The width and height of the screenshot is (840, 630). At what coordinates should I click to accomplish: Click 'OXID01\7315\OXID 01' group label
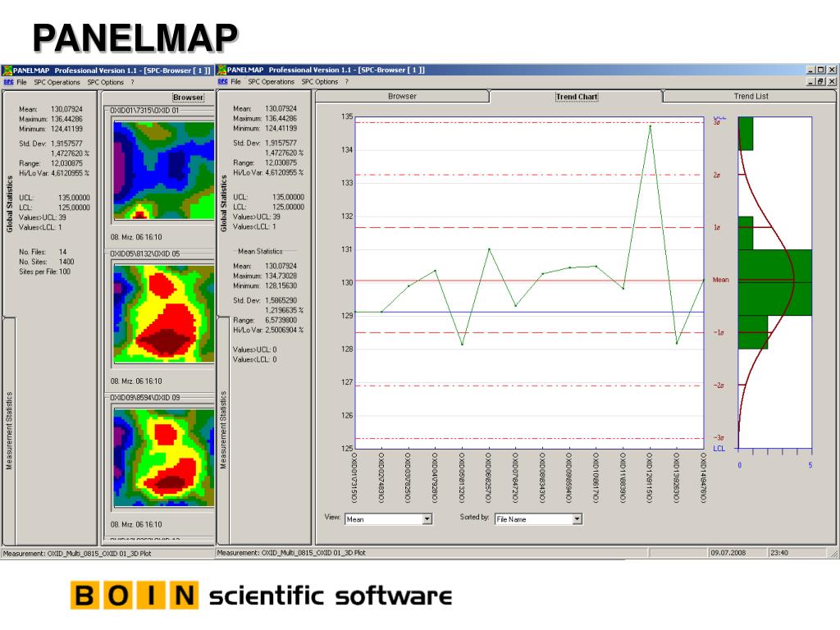[x=144, y=111]
